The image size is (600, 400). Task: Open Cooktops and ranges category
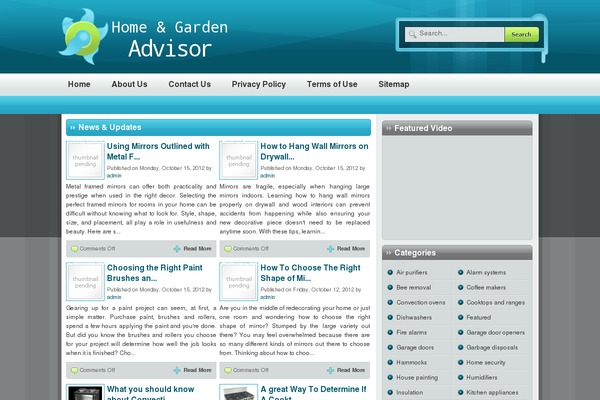(496, 302)
